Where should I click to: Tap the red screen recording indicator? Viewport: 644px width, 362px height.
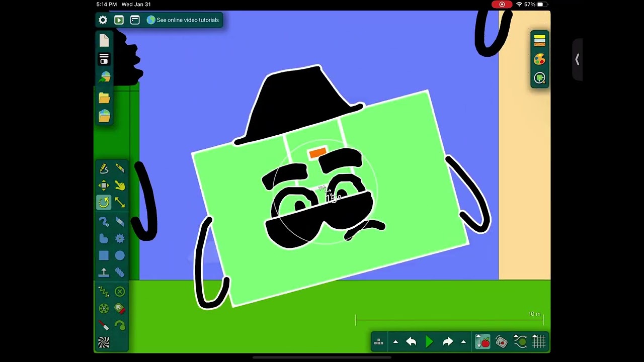click(x=502, y=5)
